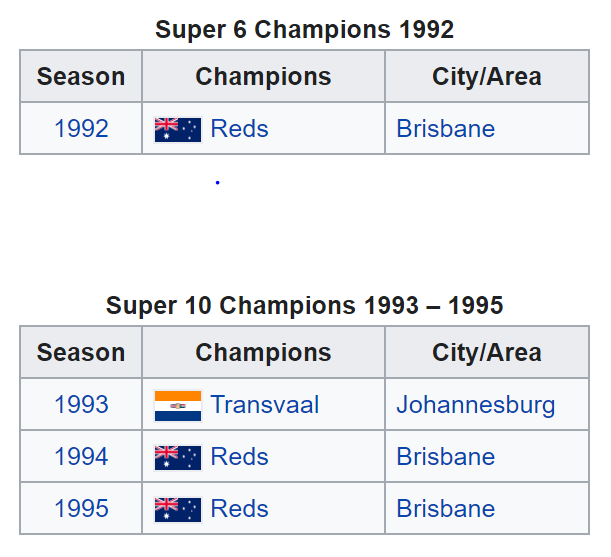Visit the Brisbane link in 1995 row
611x557 pixels.
click(x=446, y=508)
